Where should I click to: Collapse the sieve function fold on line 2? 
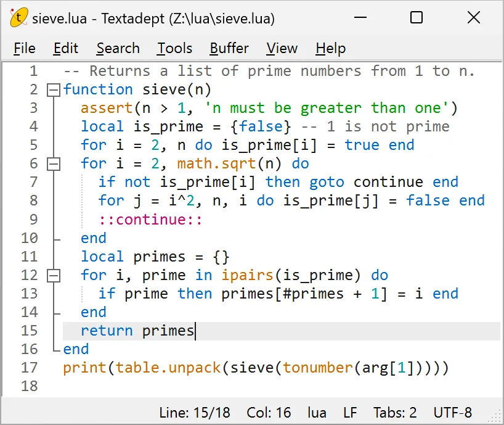[x=54, y=90]
